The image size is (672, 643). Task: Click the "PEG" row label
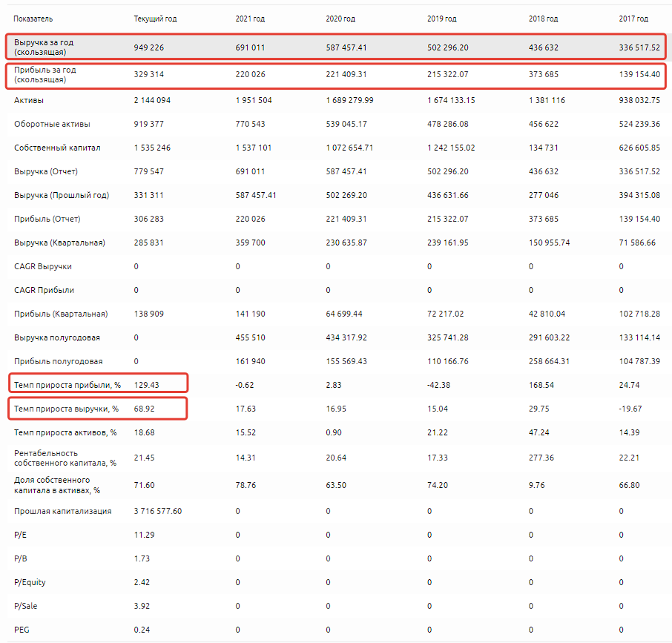[x=22, y=630]
